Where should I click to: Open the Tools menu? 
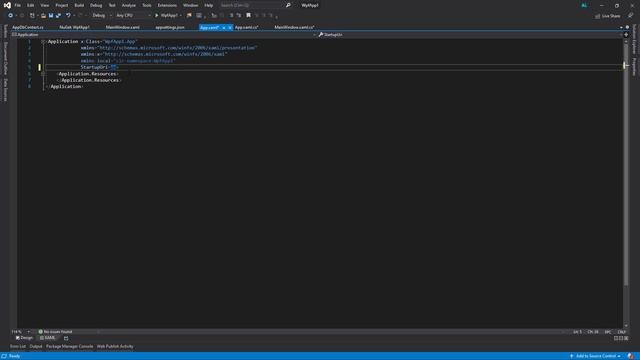pyautogui.click(x=147, y=5)
